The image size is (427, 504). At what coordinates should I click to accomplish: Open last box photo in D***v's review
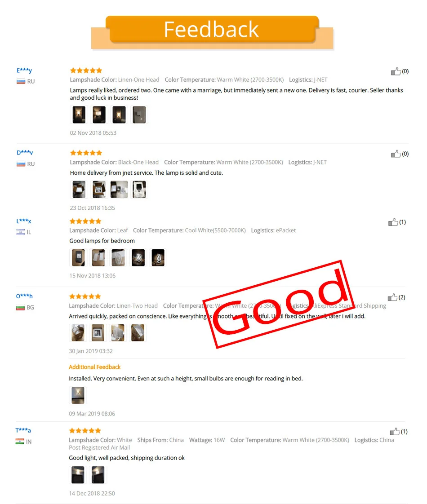(x=139, y=189)
